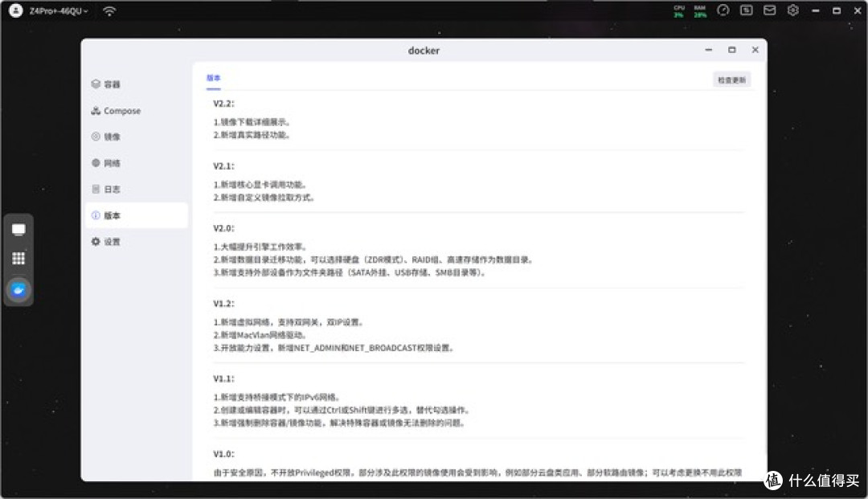Click the user avatar in top bar

pyautogui.click(x=16, y=10)
